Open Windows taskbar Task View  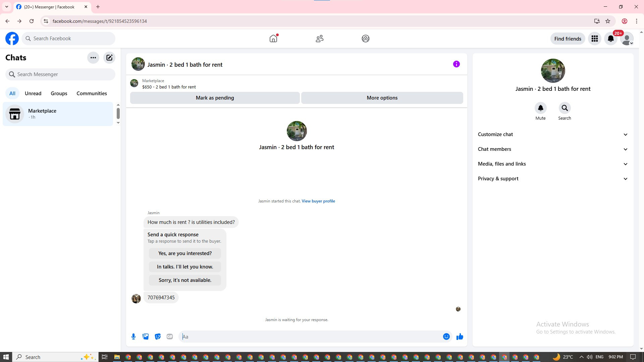point(105,357)
